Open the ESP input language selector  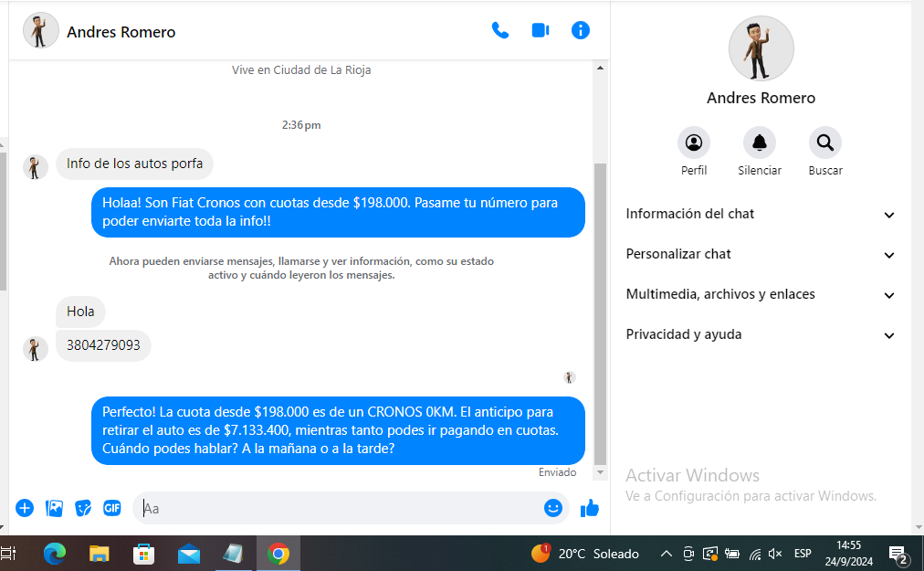[803, 554]
